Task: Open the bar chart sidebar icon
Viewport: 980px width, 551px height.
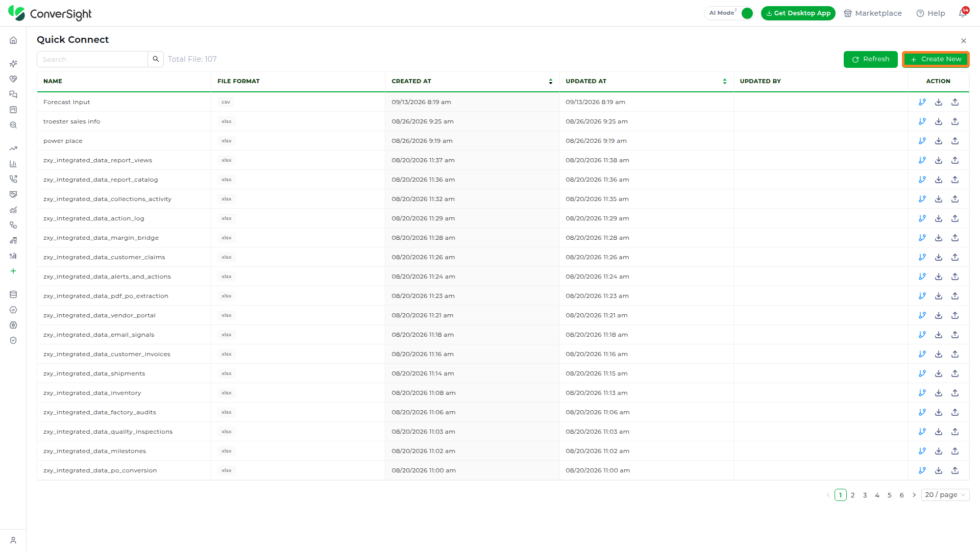Action: coord(13,164)
